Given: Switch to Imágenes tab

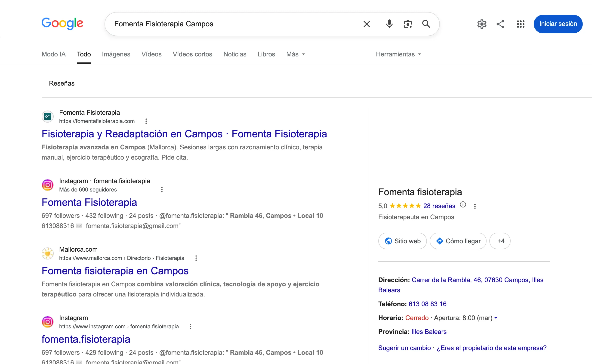Looking at the screenshot, I should tap(116, 54).
